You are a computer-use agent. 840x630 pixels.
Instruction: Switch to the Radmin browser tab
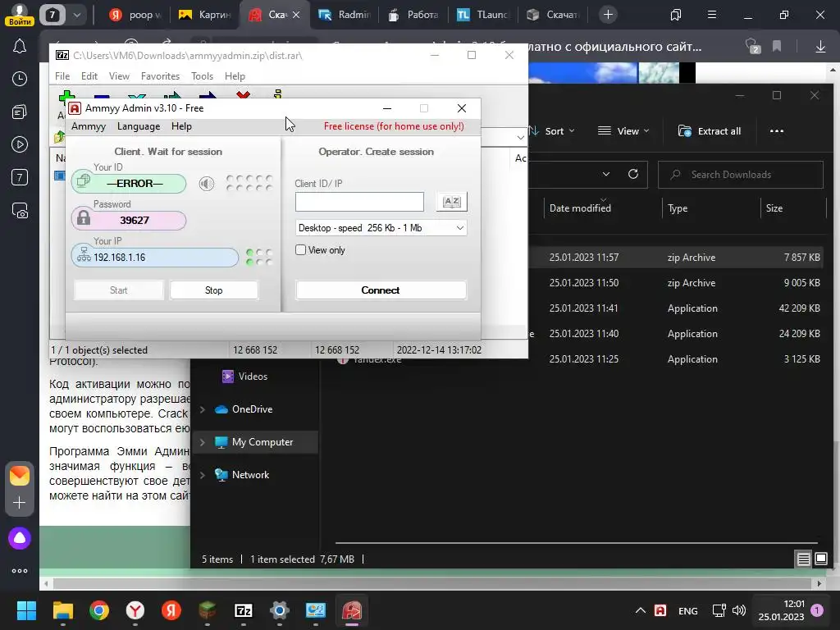tap(345, 15)
